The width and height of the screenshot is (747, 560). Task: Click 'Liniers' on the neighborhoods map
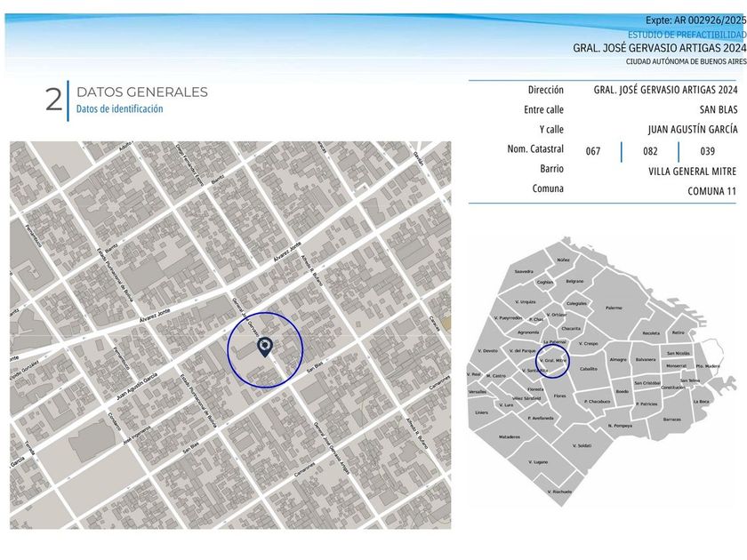coord(481,412)
